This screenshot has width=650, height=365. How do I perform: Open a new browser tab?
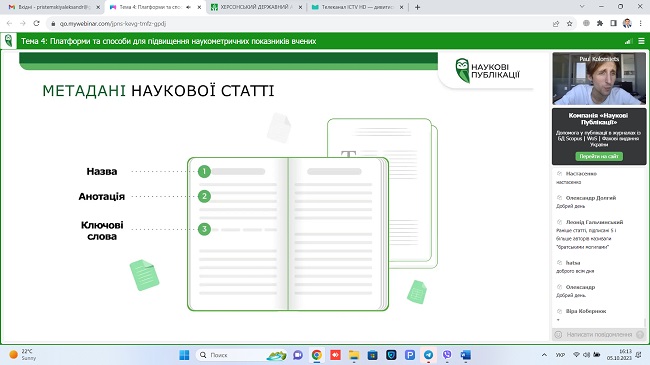coord(417,7)
